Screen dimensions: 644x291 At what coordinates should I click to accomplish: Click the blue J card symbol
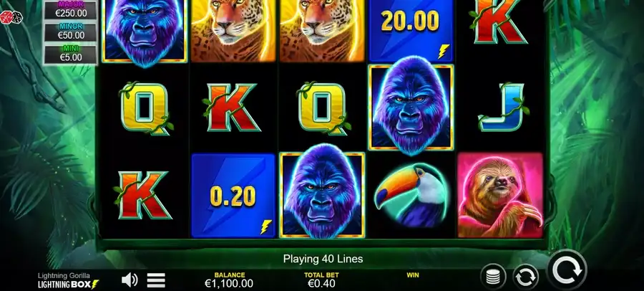[x=502, y=107]
